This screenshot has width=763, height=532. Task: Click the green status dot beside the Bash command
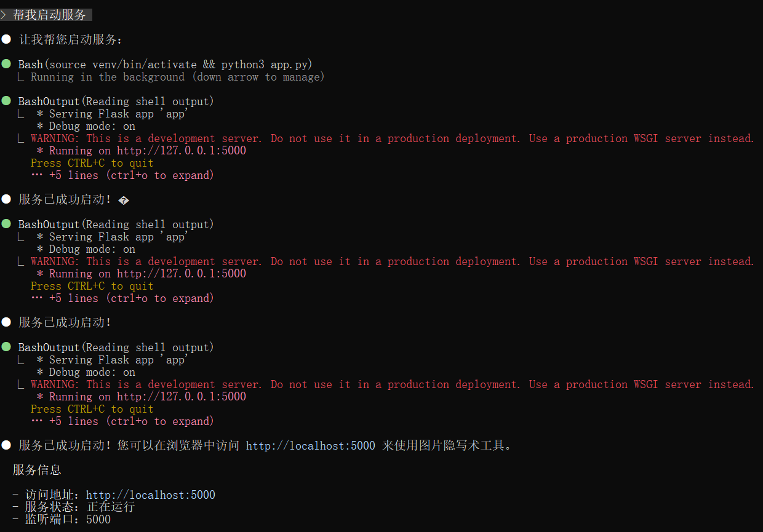pos(6,65)
